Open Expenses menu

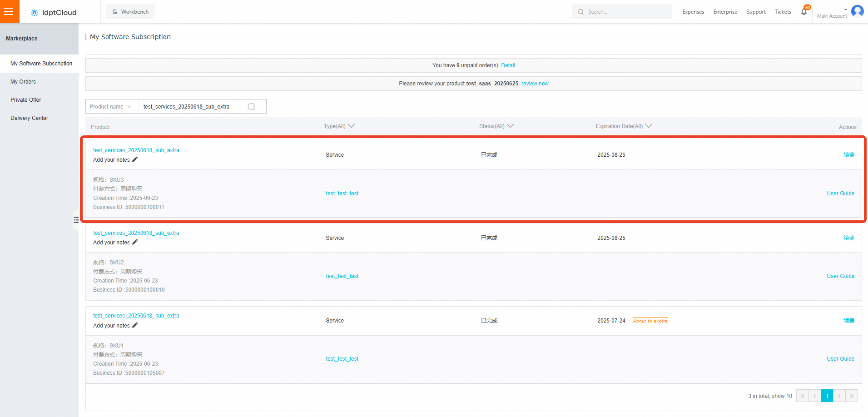[x=693, y=12]
